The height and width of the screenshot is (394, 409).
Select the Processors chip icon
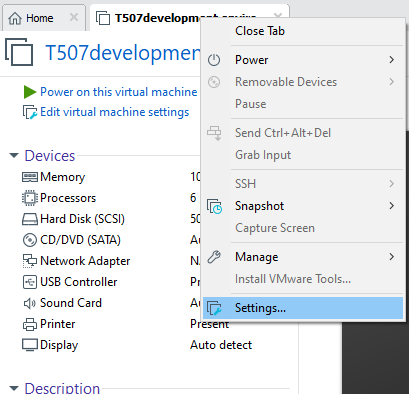coord(30,198)
